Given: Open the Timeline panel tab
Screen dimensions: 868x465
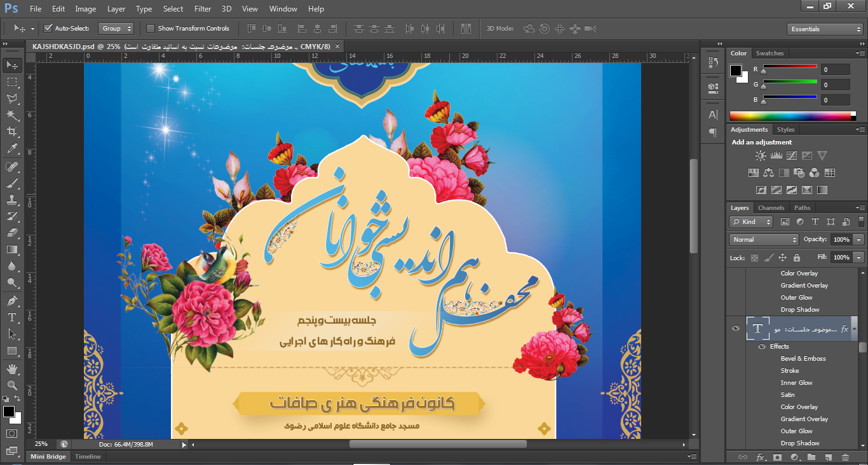Looking at the screenshot, I should tap(88, 457).
